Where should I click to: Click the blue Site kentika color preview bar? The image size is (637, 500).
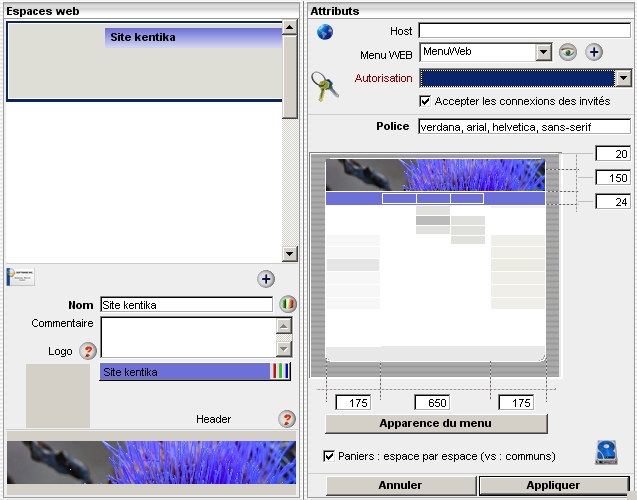[185, 371]
